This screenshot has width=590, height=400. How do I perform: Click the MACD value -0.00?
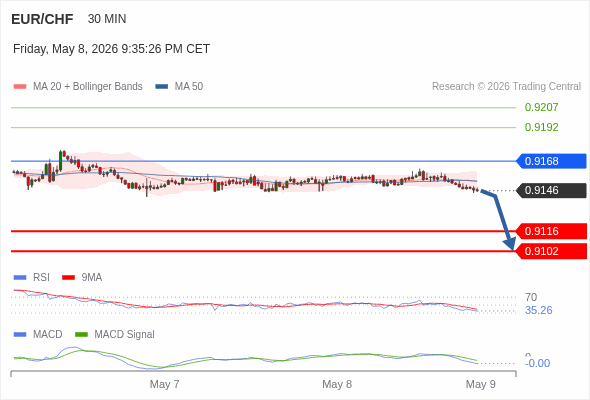pyautogui.click(x=537, y=363)
